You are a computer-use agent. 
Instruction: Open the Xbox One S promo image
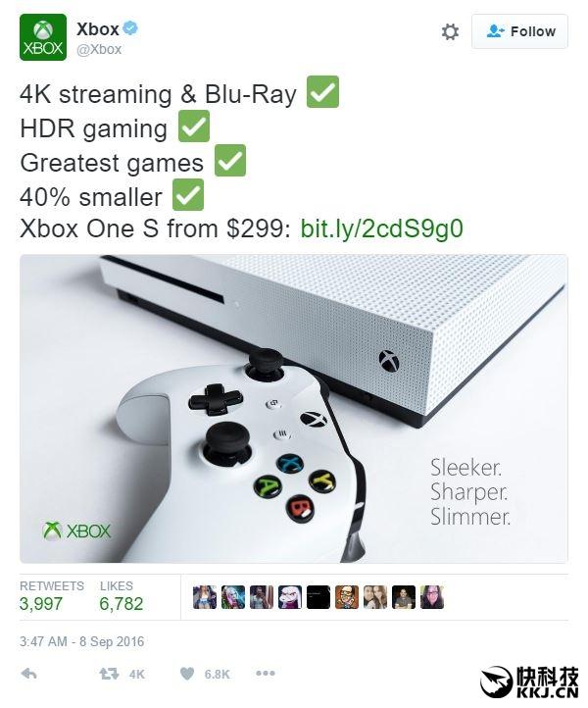pyautogui.click(x=294, y=409)
